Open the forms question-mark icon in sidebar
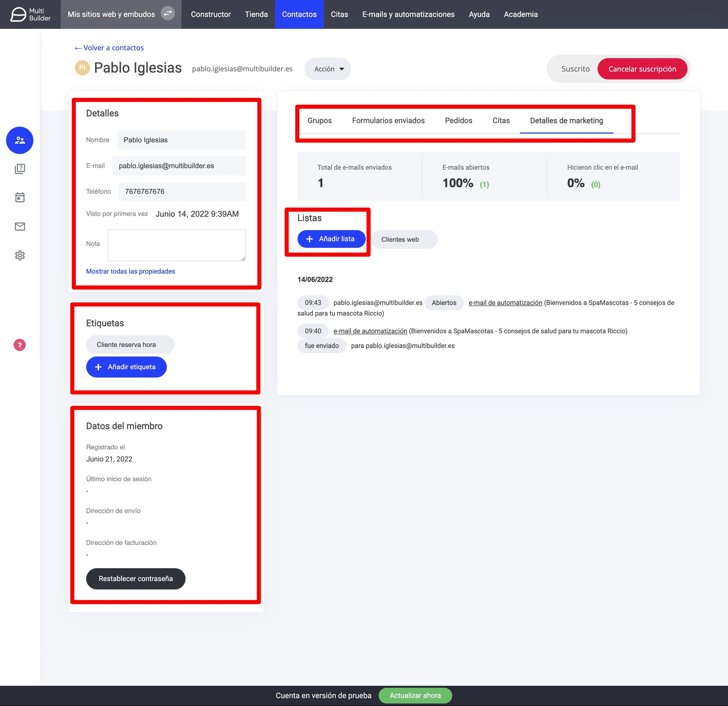The height and width of the screenshot is (706, 728). pyautogui.click(x=20, y=169)
